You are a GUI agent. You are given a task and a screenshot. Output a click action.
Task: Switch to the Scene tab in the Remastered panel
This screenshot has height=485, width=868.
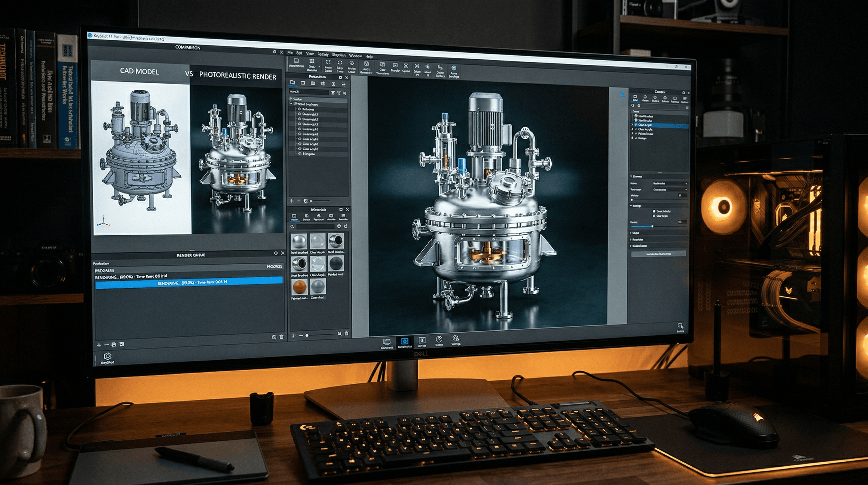[x=293, y=83]
